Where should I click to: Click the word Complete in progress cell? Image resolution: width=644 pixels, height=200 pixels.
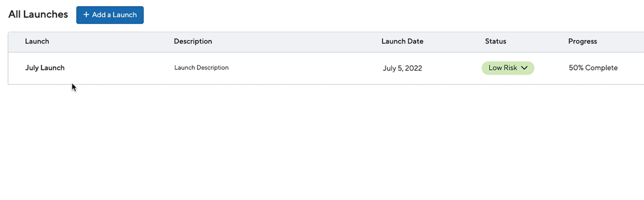tap(602, 68)
